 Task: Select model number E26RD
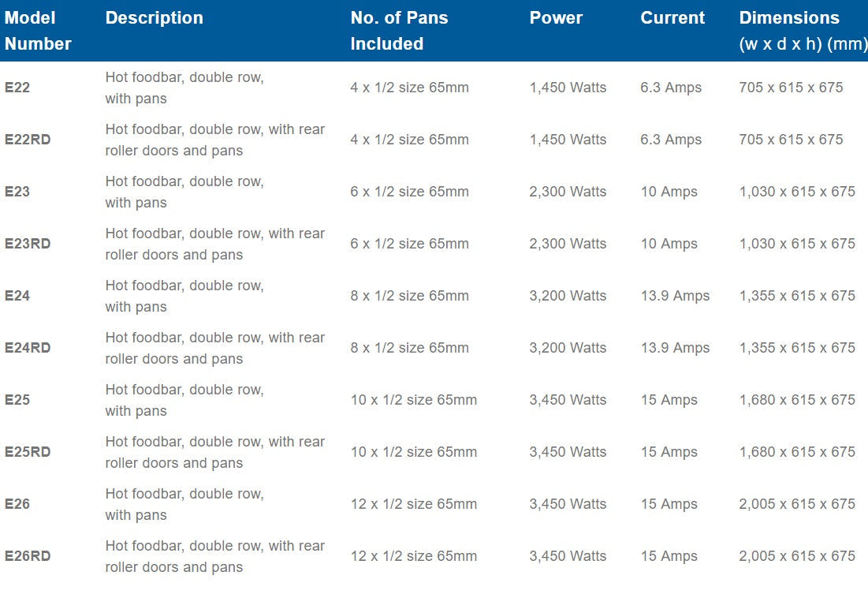(28, 556)
